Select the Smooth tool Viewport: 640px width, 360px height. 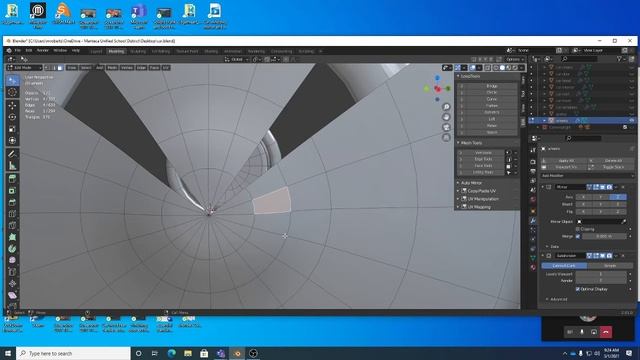pyautogui.click(x=12, y=260)
